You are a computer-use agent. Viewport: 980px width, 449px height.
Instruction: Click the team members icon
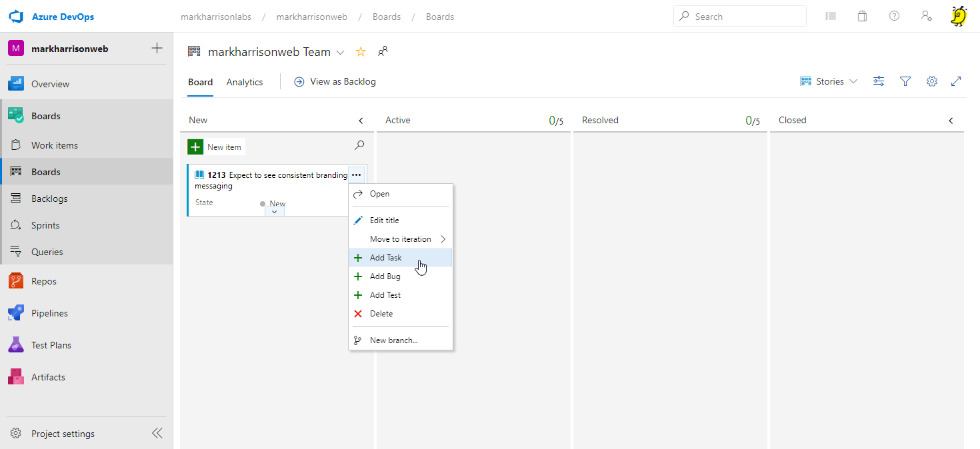[383, 51]
